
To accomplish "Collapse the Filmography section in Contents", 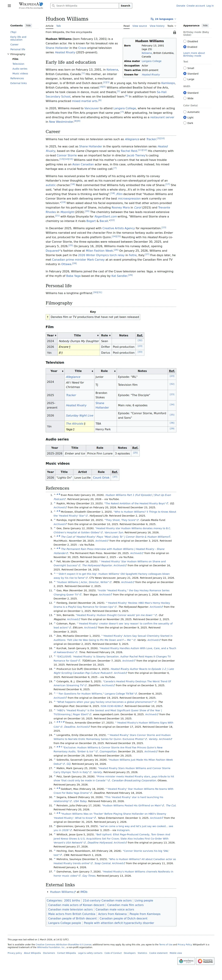I will pos(8,54).
